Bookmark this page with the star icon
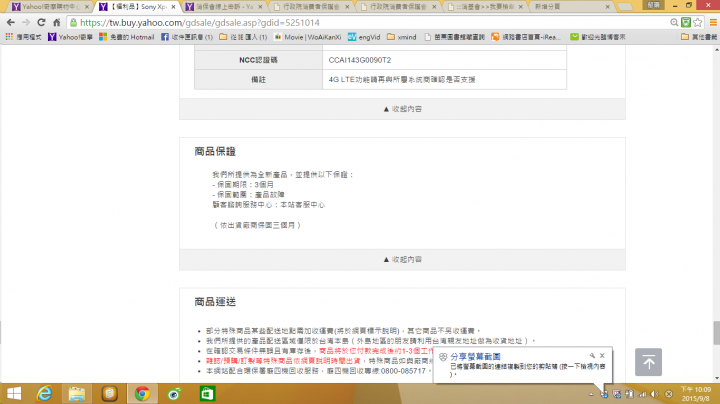The height and width of the screenshot is (404, 720). (698, 22)
